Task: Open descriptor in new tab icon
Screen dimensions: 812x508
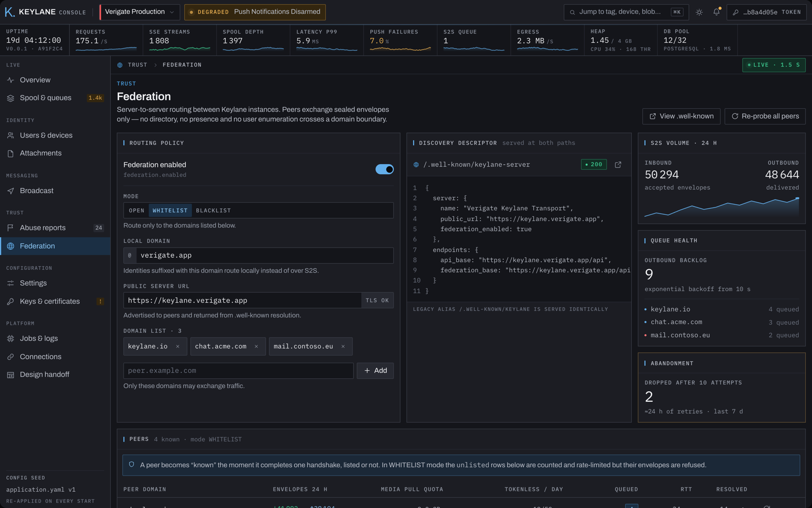Action: [618, 165]
